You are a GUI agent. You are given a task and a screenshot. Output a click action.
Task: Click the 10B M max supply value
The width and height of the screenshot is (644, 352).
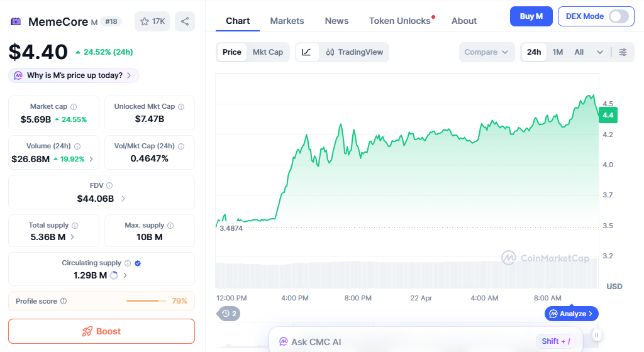[150, 237]
